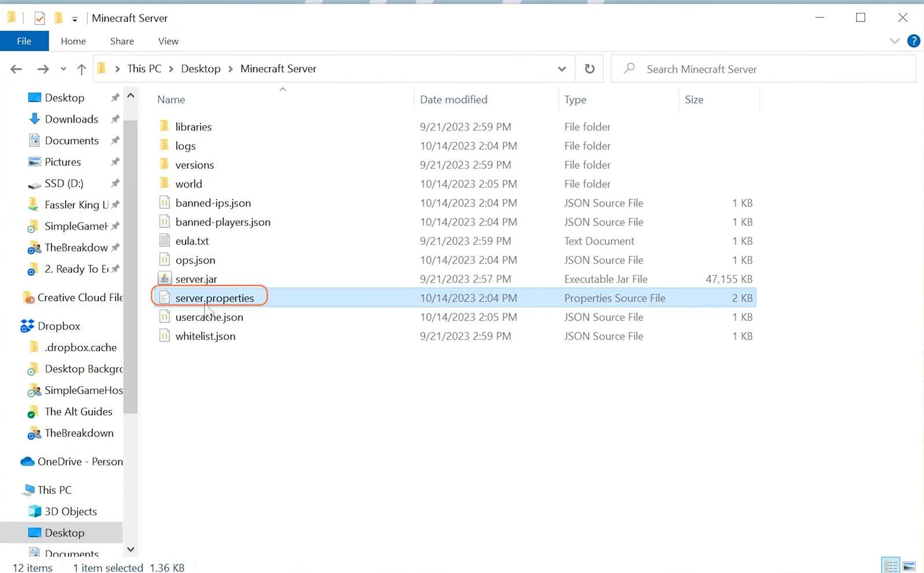The width and height of the screenshot is (924, 573).
Task: Select the server.properties file icon
Action: click(x=164, y=298)
